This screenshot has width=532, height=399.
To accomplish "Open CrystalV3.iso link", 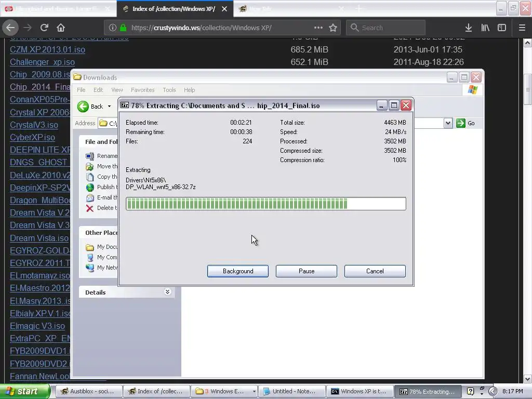I will (34, 125).
